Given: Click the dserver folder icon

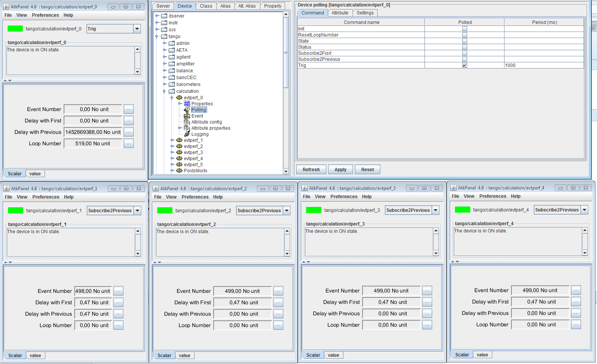Looking at the screenshot, I should click(x=164, y=16).
